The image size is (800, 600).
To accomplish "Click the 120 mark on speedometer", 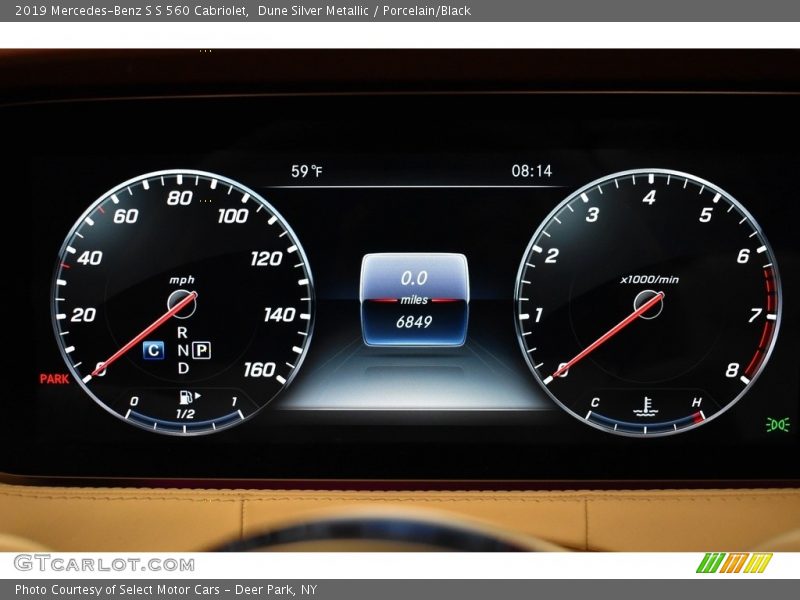I will 266,259.
